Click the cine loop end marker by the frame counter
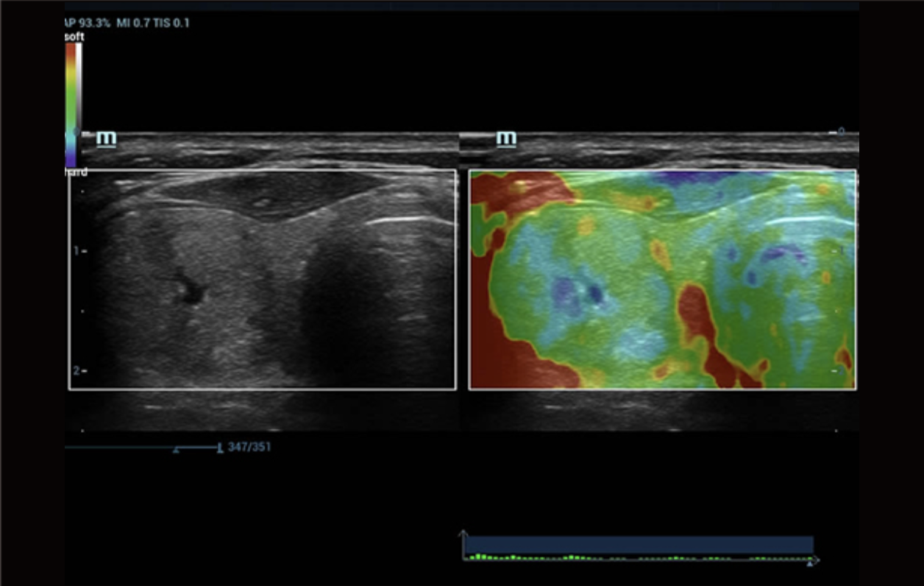The image size is (924, 586). coord(220,447)
